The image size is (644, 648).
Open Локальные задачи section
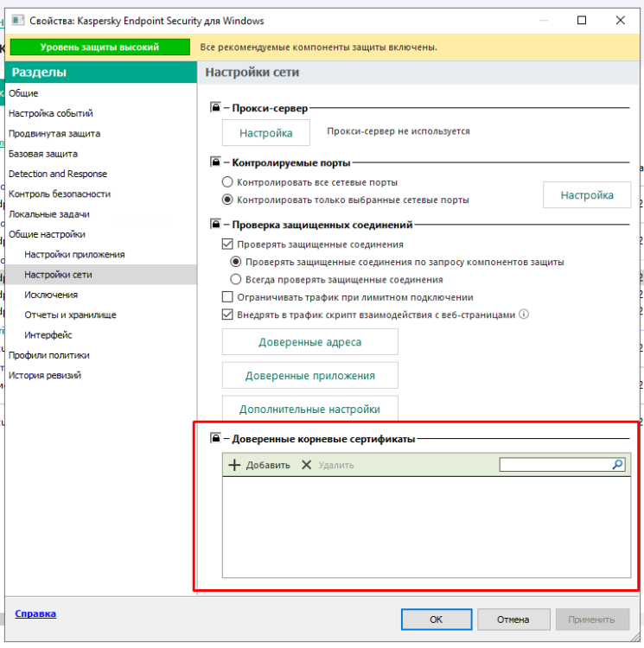(100, 214)
